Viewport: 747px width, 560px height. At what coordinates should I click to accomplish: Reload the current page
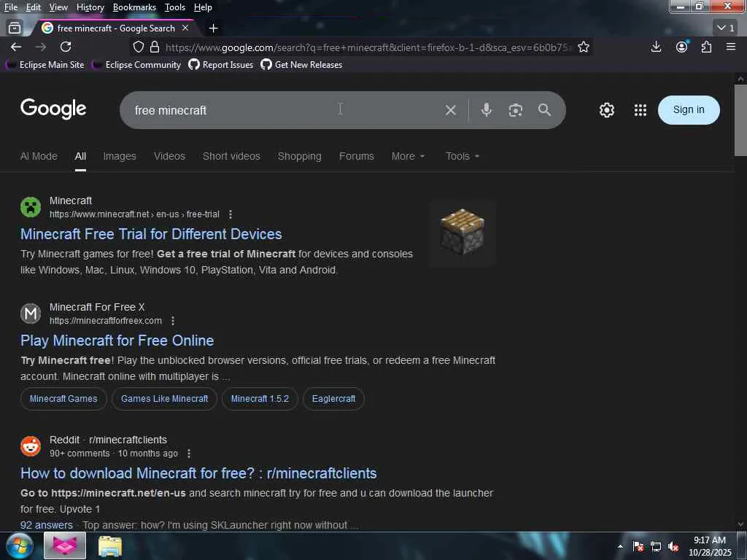[x=66, y=47]
